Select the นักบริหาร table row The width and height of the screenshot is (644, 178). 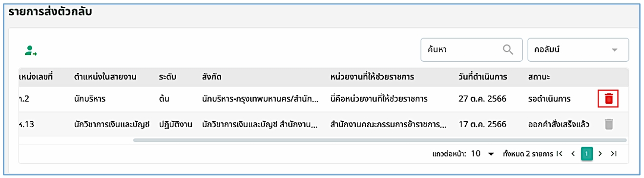[x=324, y=99]
